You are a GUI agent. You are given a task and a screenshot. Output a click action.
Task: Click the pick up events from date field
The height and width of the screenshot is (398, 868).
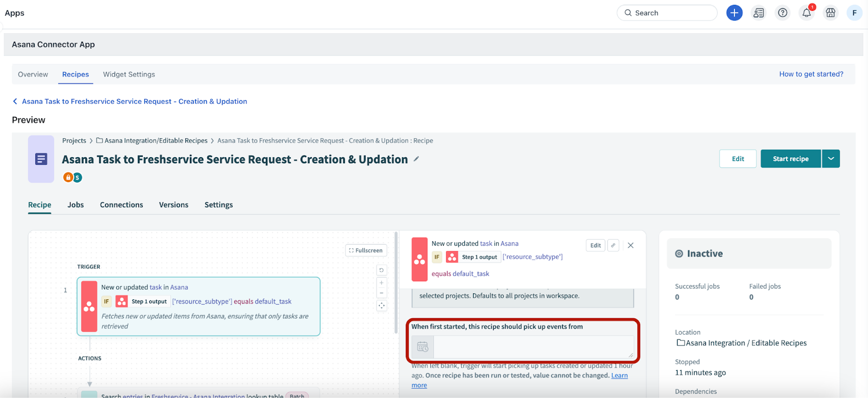[534, 347]
